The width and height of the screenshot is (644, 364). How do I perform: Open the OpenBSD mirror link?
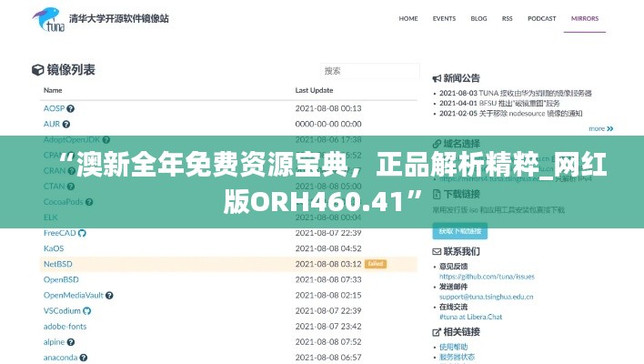[61, 279]
